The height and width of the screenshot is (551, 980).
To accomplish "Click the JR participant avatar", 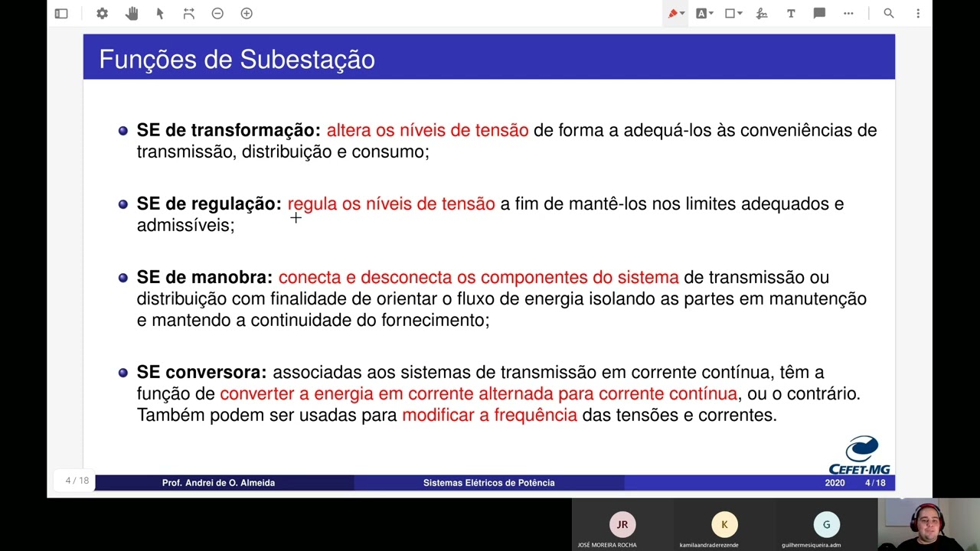I will pos(622,524).
